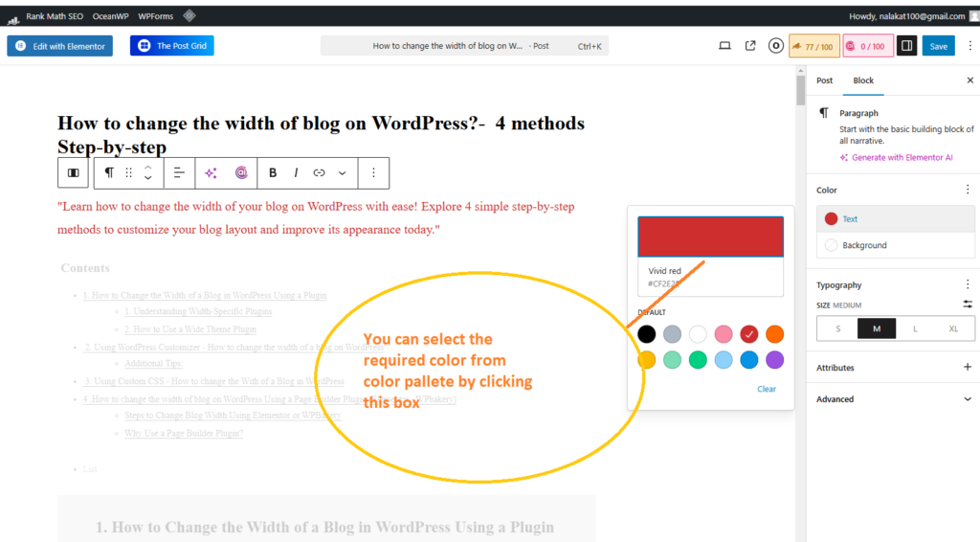
Task: Click Elementor AI sparkle toolbar icon
Action: click(212, 172)
